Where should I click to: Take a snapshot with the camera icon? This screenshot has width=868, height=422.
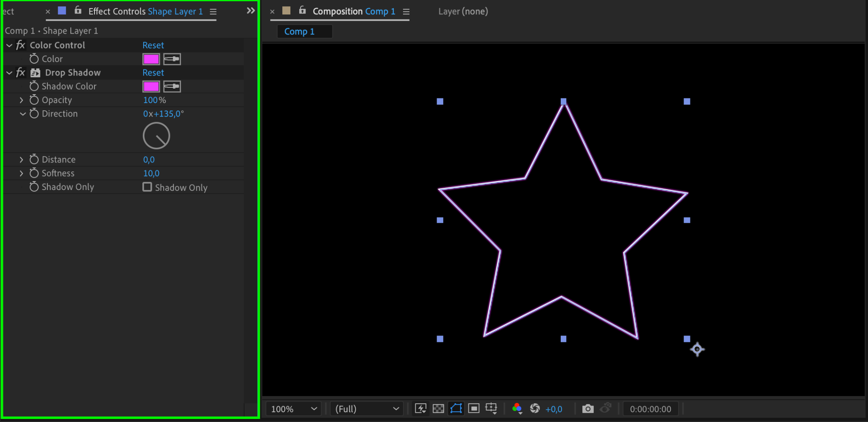coord(587,408)
